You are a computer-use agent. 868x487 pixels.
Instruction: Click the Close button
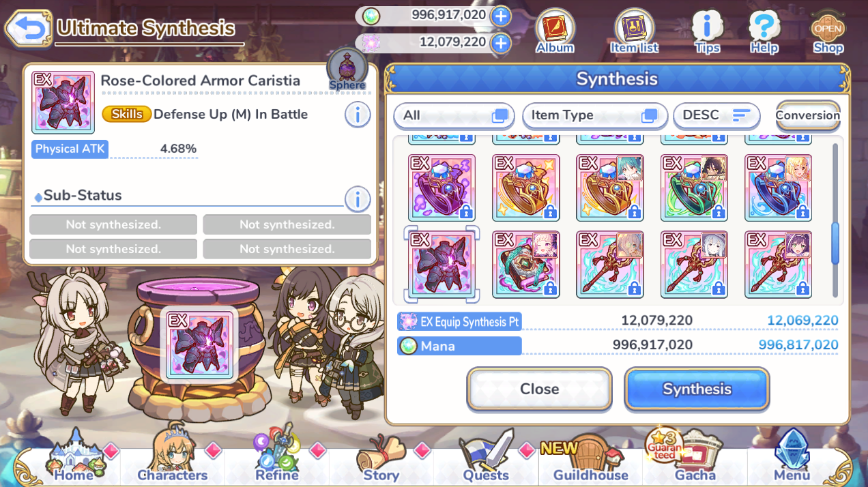pyautogui.click(x=539, y=389)
